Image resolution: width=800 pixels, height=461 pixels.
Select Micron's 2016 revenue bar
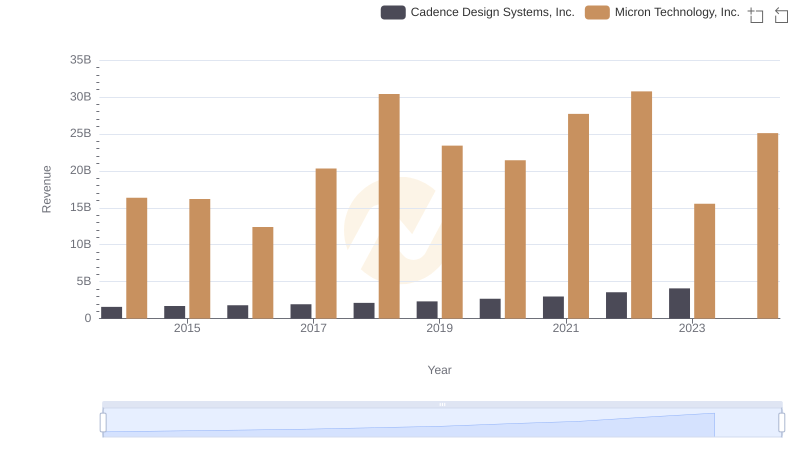click(263, 273)
